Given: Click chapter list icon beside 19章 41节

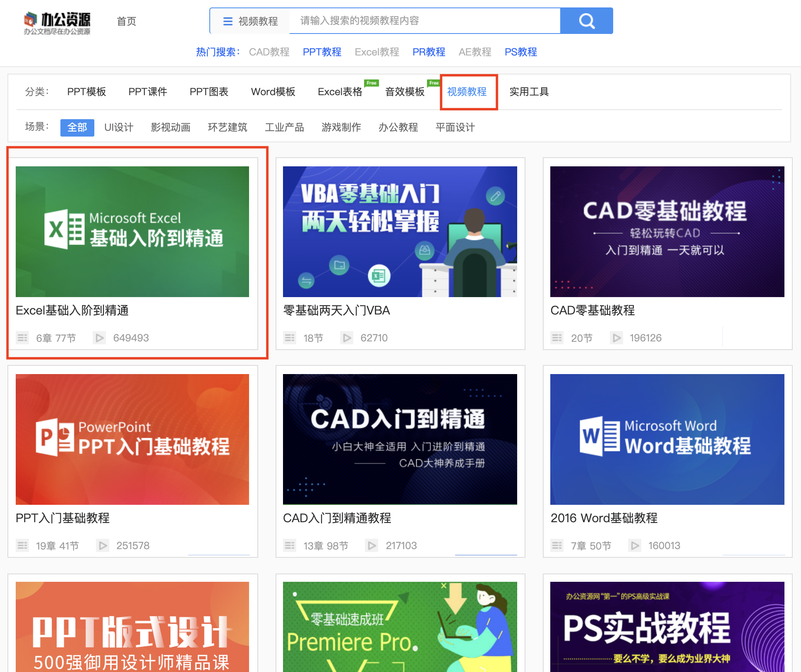Looking at the screenshot, I should [22, 546].
